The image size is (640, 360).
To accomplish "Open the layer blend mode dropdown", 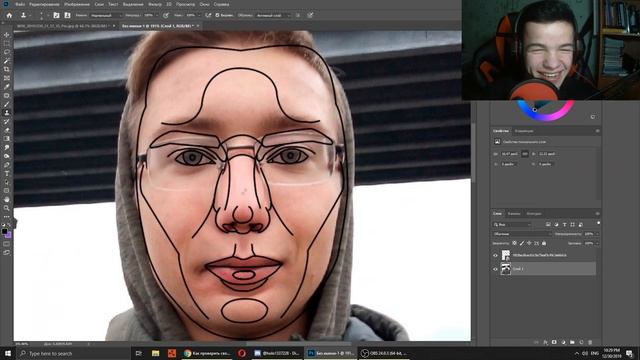I will point(522,234).
